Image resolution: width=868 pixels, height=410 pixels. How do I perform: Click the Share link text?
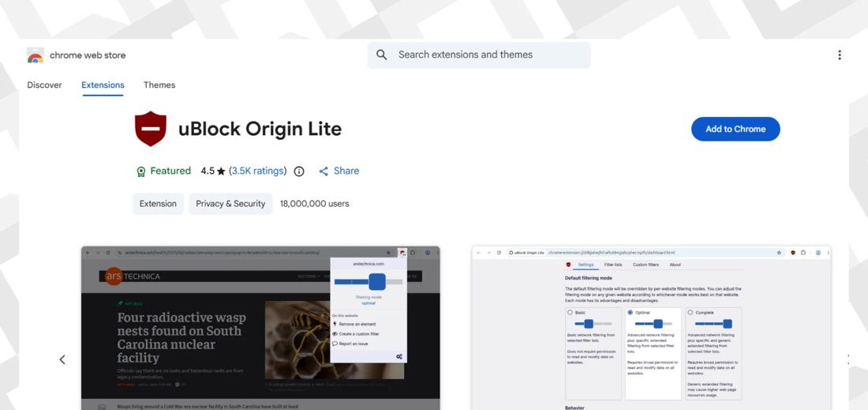click(346, 171)
